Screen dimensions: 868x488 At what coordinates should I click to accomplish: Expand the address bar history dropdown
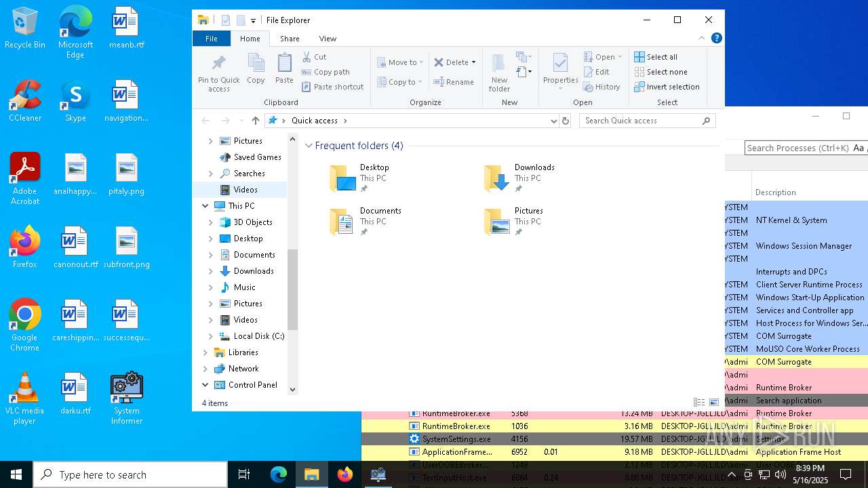554,121
